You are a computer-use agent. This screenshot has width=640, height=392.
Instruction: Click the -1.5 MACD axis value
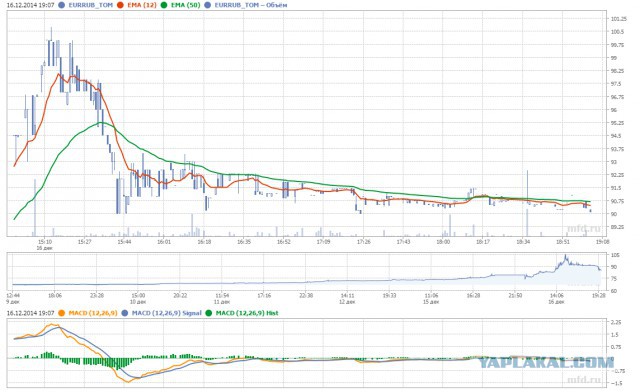click(x=617, y=383)
